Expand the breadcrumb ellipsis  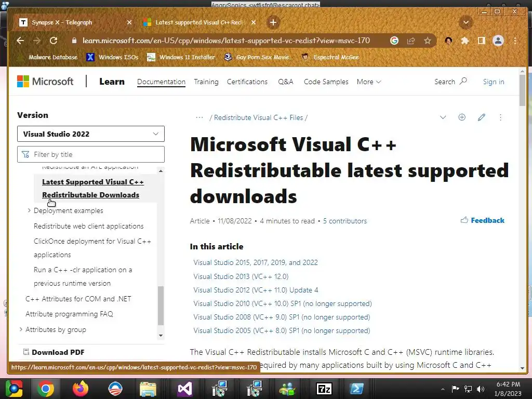[199, 117]
